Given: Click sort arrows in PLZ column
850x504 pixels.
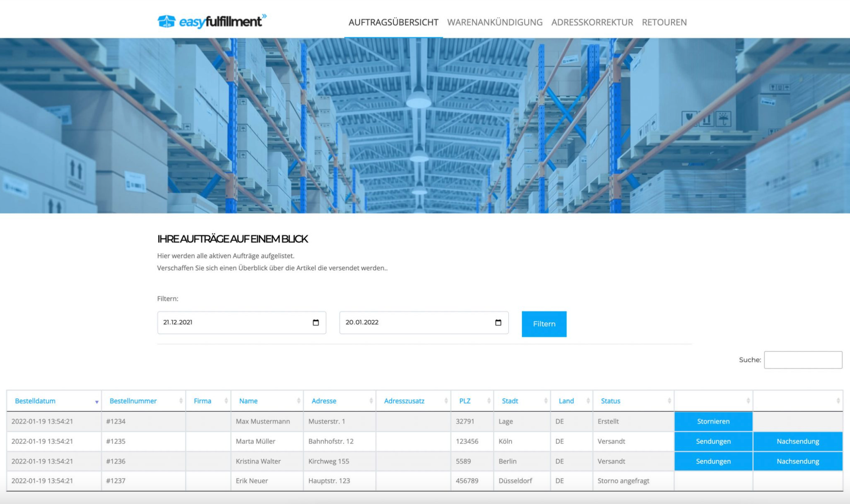Looking at the screenshot, I should pyautogui.click(x=489, y=401).
